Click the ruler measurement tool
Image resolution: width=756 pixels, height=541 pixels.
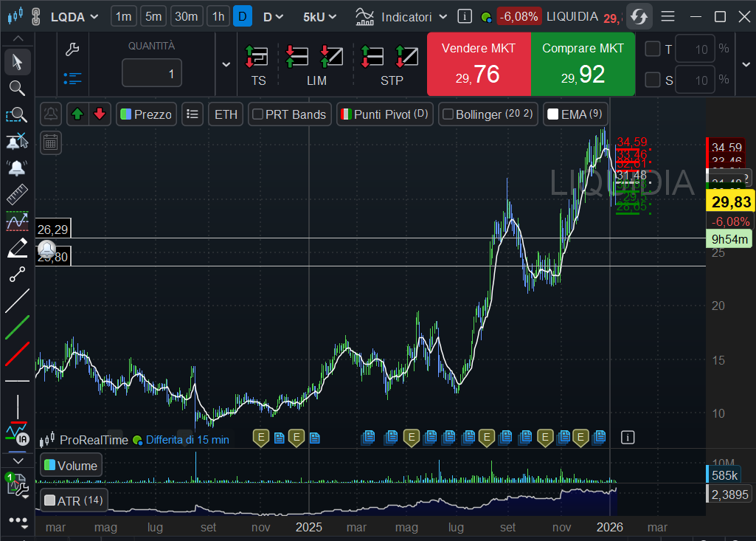[17, 195]
